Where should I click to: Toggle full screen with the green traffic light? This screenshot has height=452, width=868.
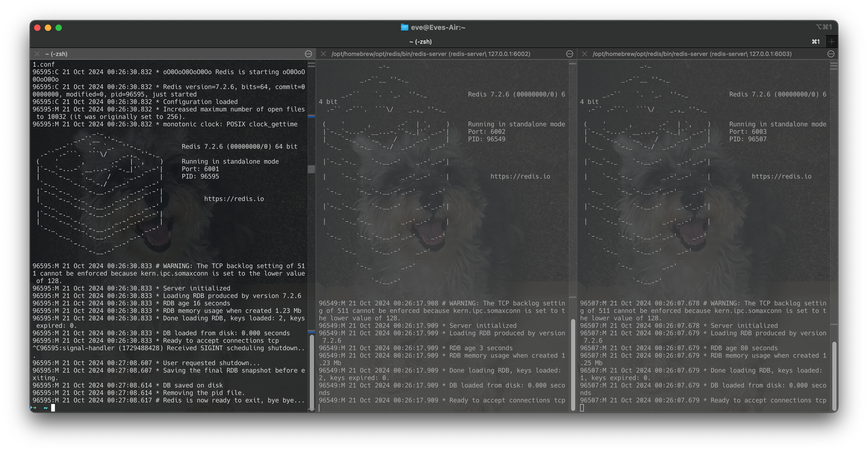(59, 27)
